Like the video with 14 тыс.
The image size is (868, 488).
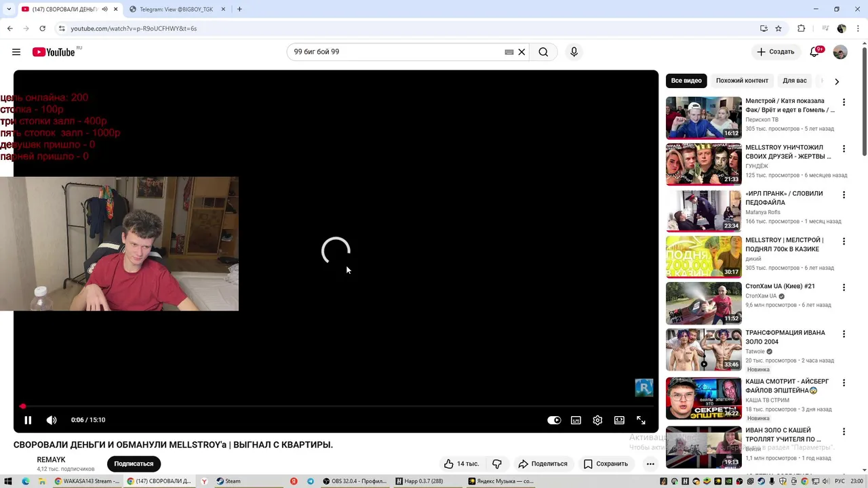point(461,464)
